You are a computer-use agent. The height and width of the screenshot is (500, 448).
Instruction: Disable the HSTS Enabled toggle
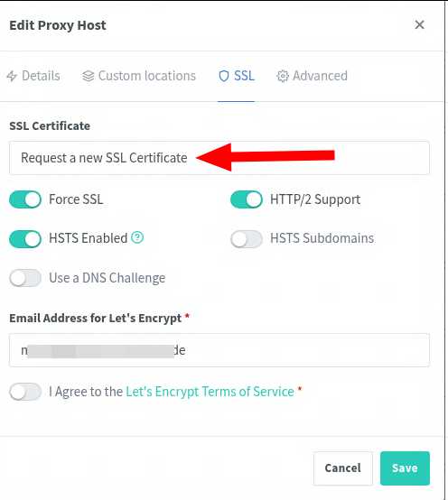[25, 239]
